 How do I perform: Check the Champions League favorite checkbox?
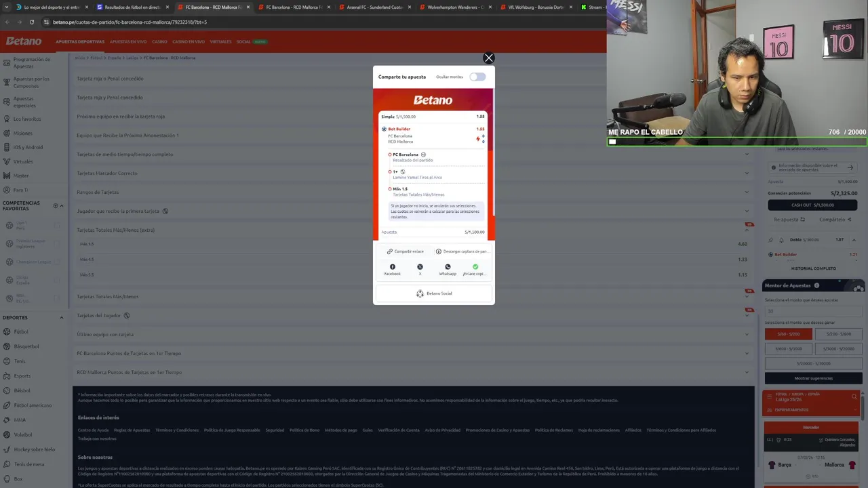tap(57, 262)
